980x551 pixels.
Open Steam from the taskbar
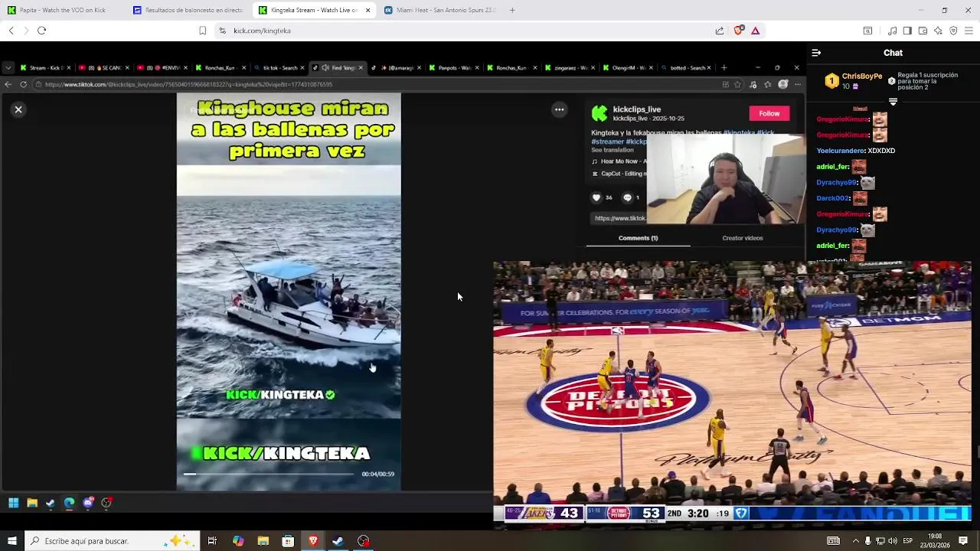point(338,541)
